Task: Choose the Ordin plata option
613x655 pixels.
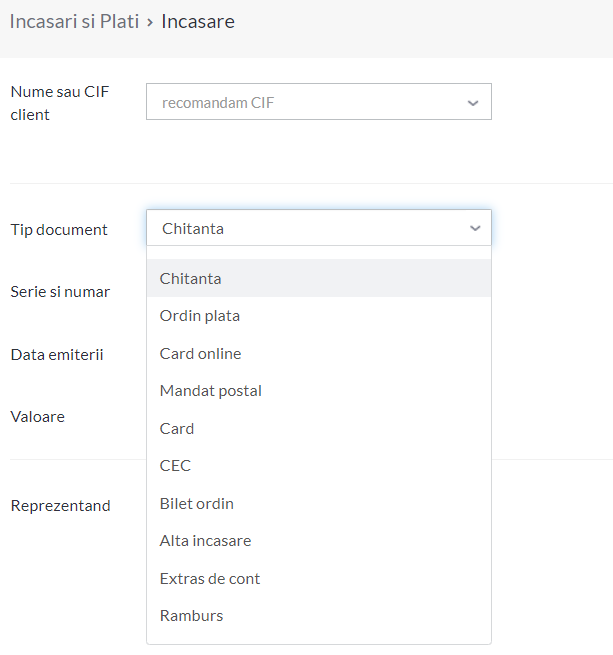Action: tap(319, 316)
